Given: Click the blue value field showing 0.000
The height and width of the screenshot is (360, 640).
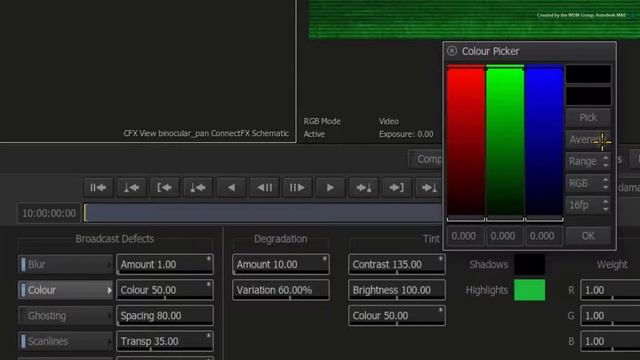Looking at the screenshot, I should pos(544,236).
